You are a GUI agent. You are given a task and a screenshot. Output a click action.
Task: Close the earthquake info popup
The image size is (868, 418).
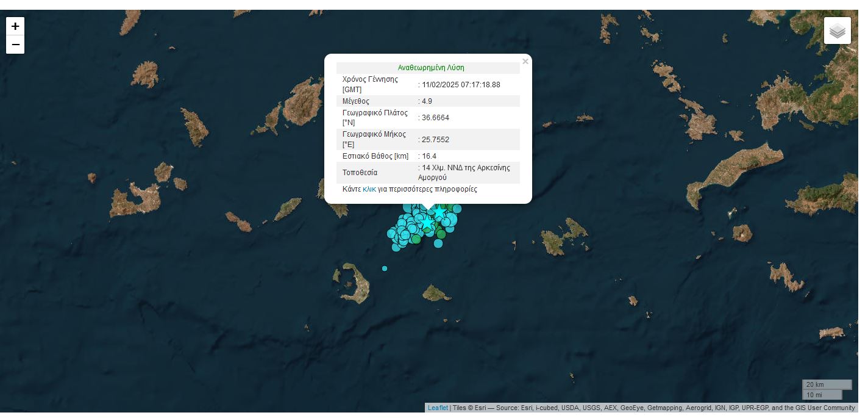point(525,62)
